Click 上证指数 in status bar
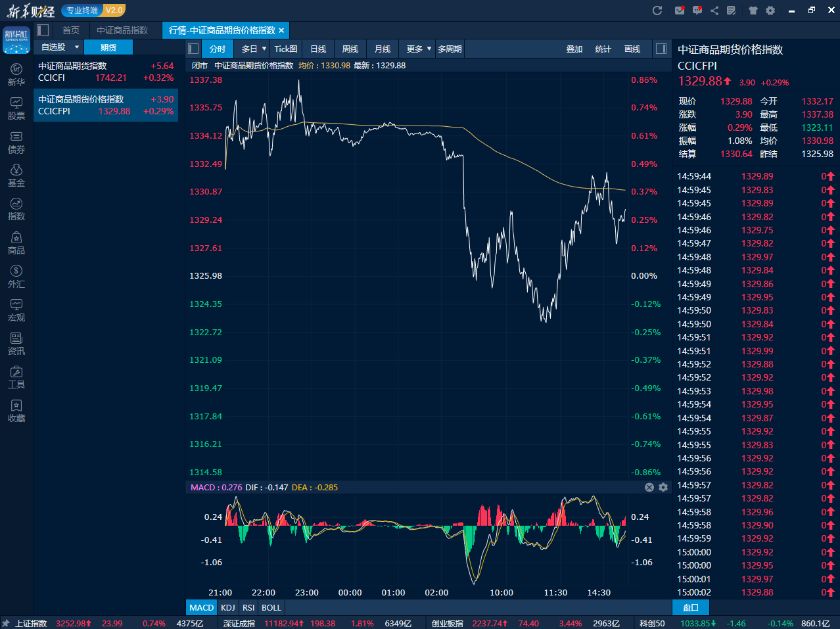This screenshot has width=840, height=629. click(x=32, y=623)
